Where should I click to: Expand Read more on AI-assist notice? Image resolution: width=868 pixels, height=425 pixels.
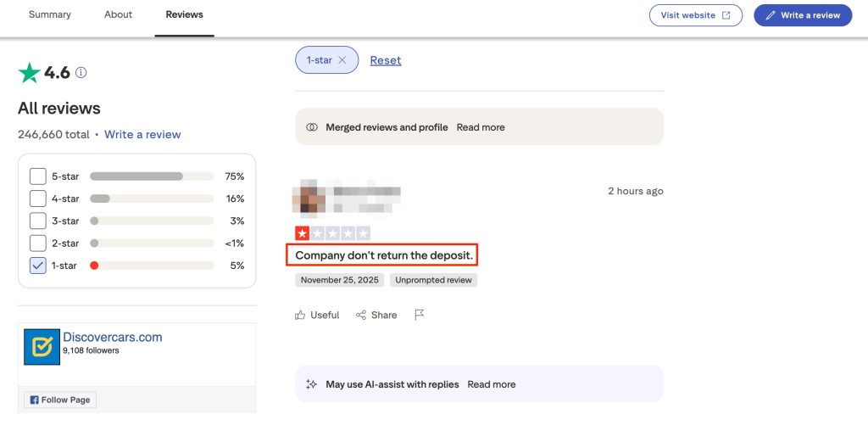[x=491, y=384]
